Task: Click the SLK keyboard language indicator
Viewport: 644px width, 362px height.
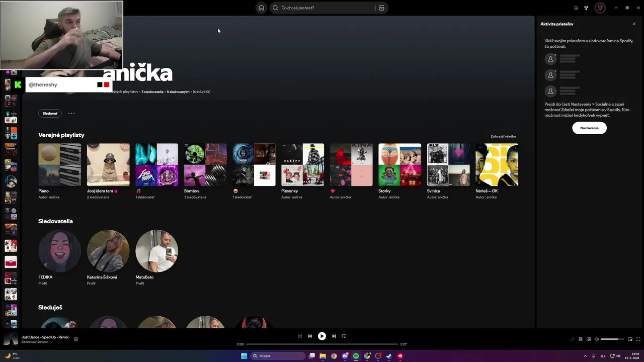Action: pyautogui.click(x=603, y=356)
